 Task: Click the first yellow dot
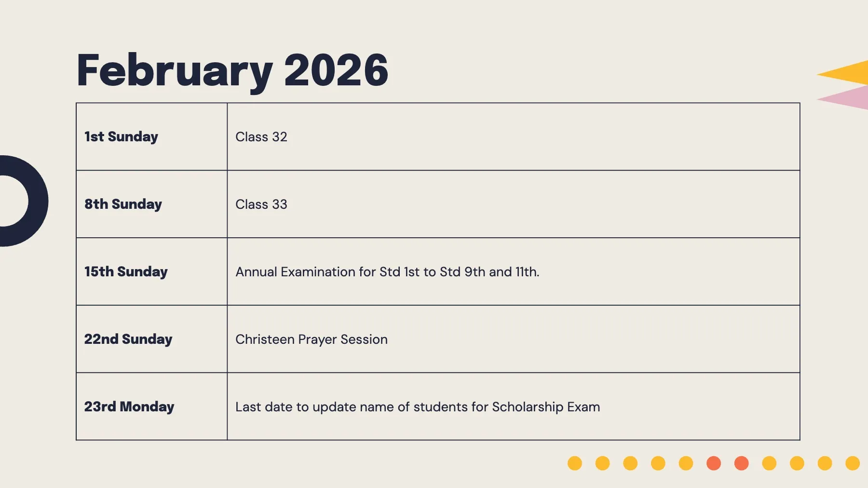(575, 463)
